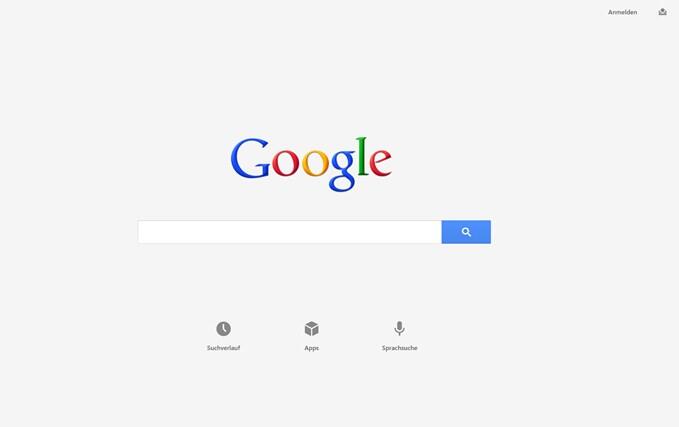This screenshot has width=679, height=427.
Task: Click the lowercase blue g in logo
Action: pyautogui.click(x=342, y=170)
